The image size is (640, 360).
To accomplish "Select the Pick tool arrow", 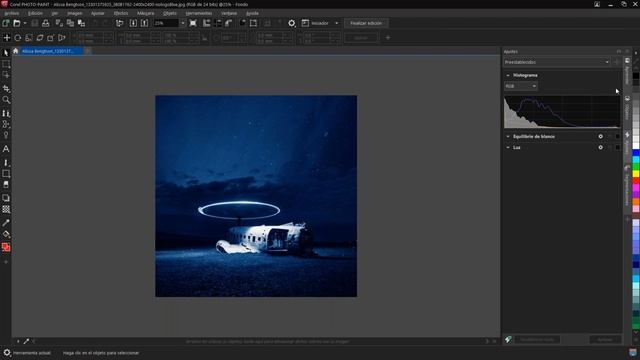I will pos(6,53).
